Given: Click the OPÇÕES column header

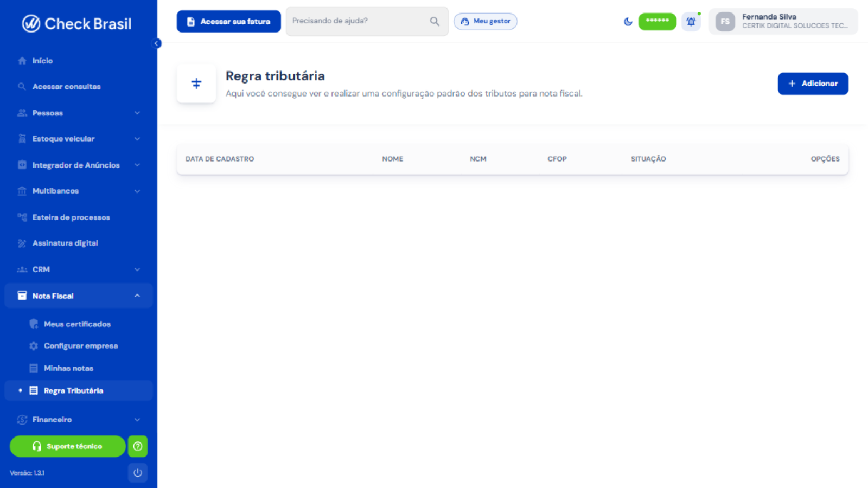Looking at the screenshot, I should [825, 159].
